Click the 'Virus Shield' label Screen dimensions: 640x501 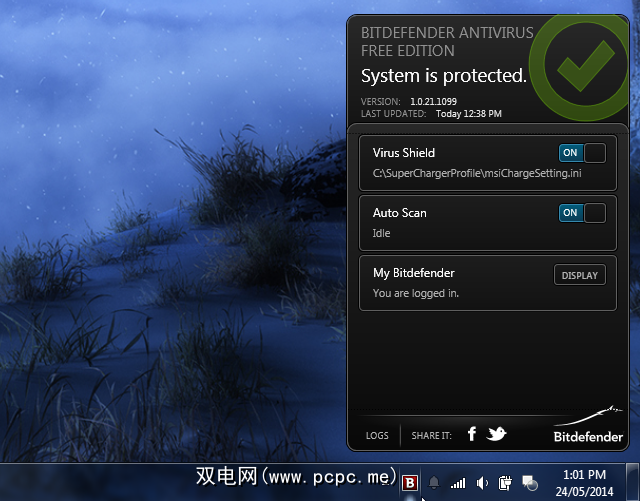click(404, 153)
